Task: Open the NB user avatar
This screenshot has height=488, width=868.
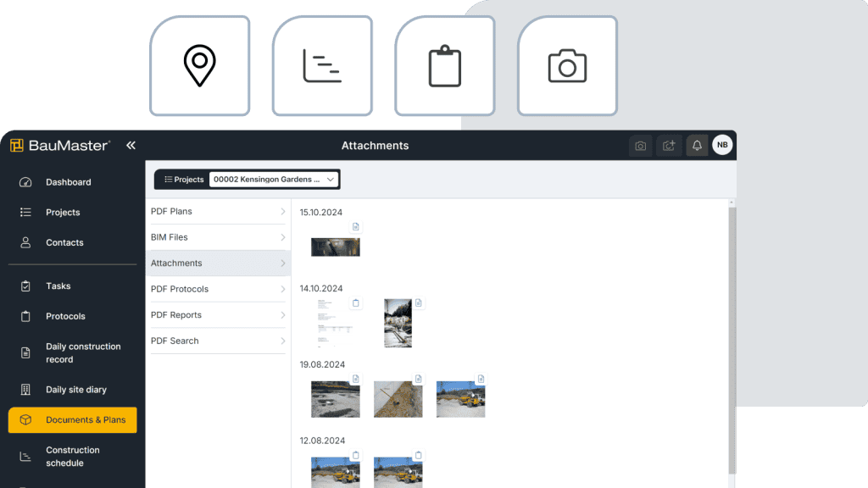Action: click(x=722, y=145)
